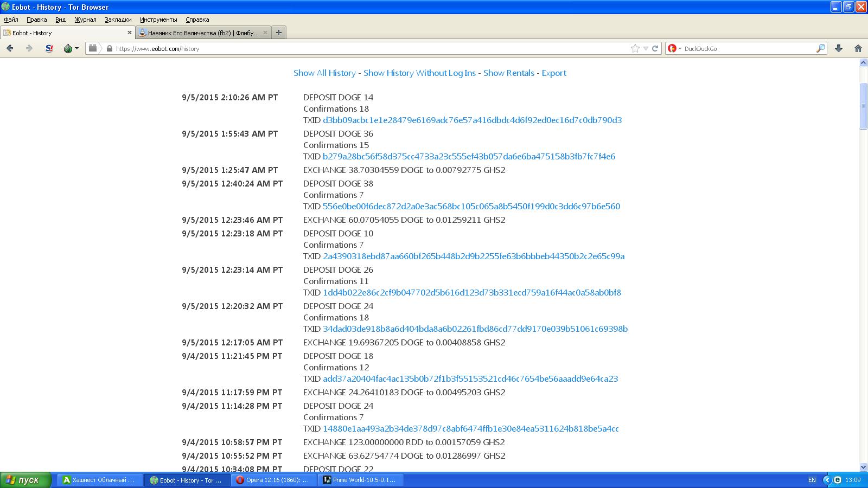This screenshot has height=488, width=868.
Task: Expand the DuckDuckGo search engine dropdown
Action: click(x=674, y=48)
